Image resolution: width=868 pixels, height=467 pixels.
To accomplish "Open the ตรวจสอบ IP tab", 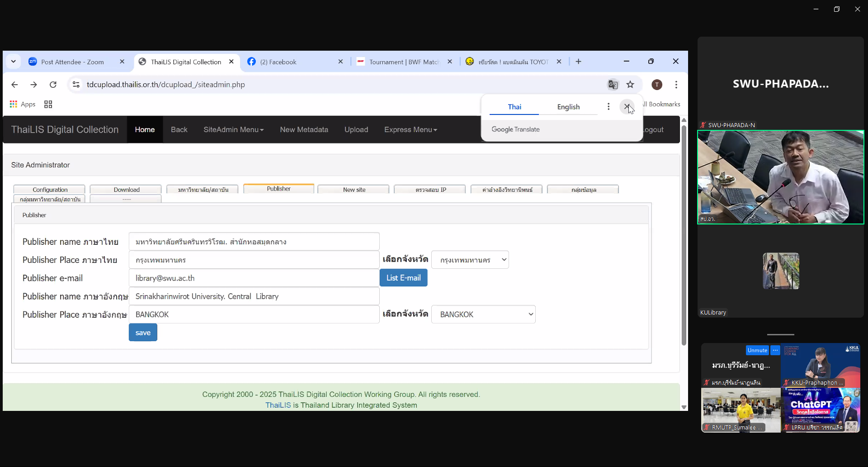I will 430,190.
